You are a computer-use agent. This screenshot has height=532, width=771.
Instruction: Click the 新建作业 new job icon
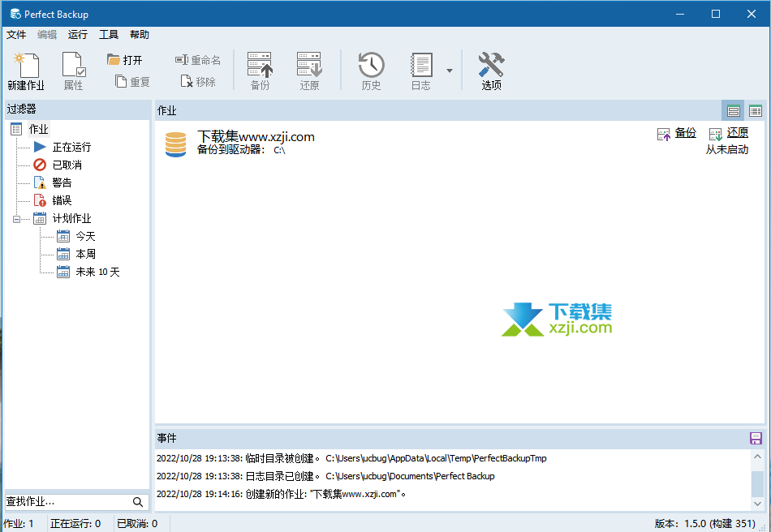pyautogui.click(x=26, y=71)
